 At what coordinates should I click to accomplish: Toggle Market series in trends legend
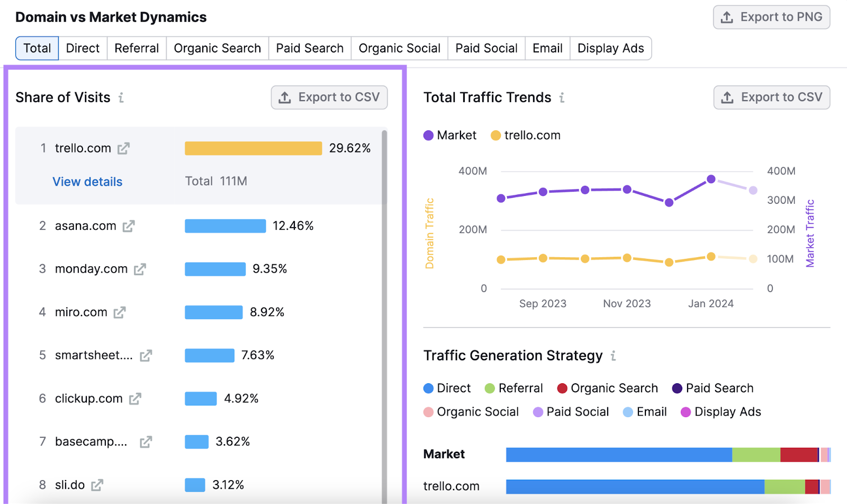[x=450, y=136]
